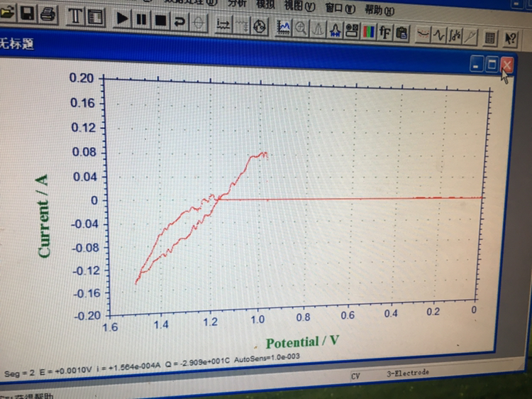Open the experiment Parameters dialog icon
532x399 pixels.
click(95, 16)
